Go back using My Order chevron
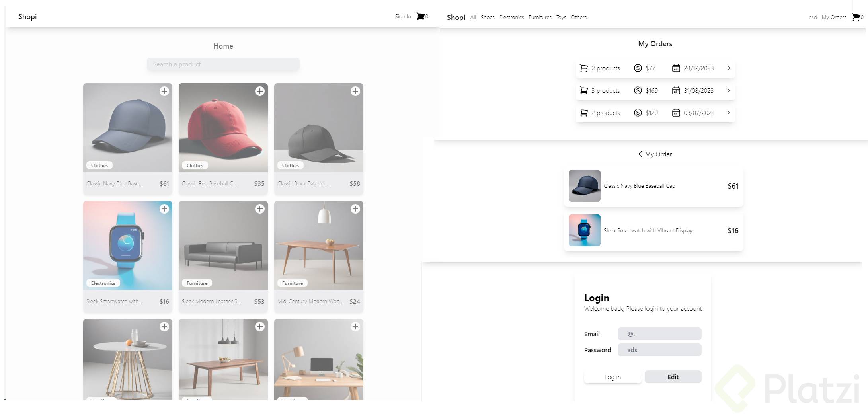The width and height of the screenshot is (868, 417). tap(640, 154)
